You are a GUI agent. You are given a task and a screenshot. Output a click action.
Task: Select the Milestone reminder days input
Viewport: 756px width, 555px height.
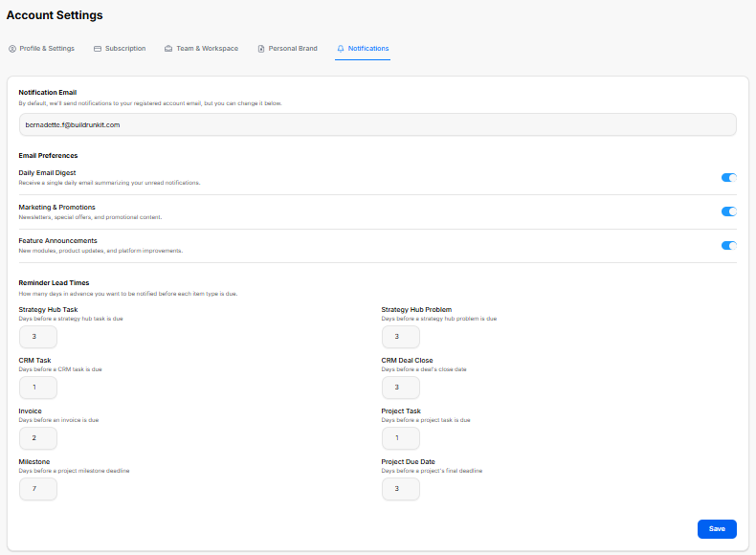(x=38, y=488)
